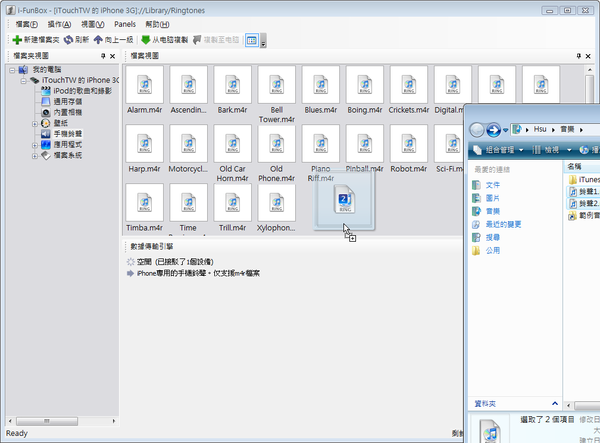Select Timba.m4r ringtone file
This screenshot has height=443, width=600.
(145, 208)
